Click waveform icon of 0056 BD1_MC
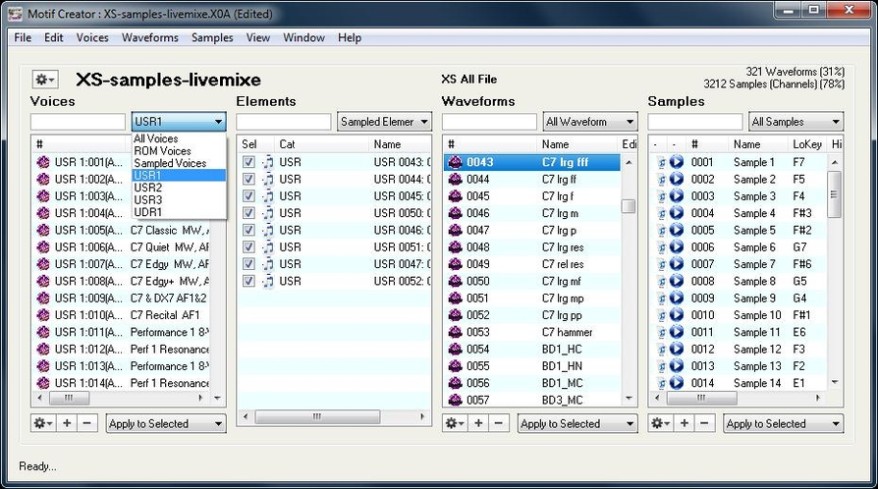Screen dimensions: 878x489 coord(455,383)
